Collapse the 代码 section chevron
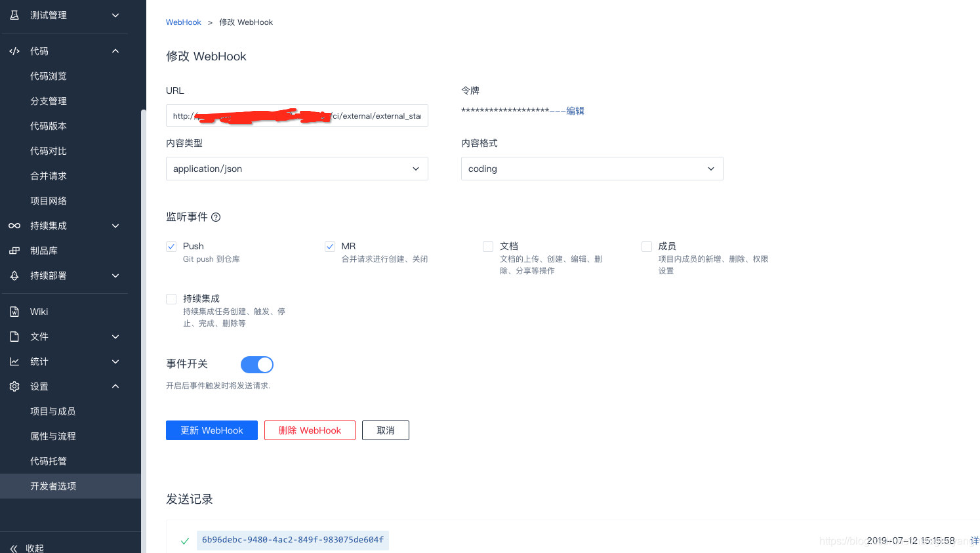 pyautogui.click(x=115, y=51)
